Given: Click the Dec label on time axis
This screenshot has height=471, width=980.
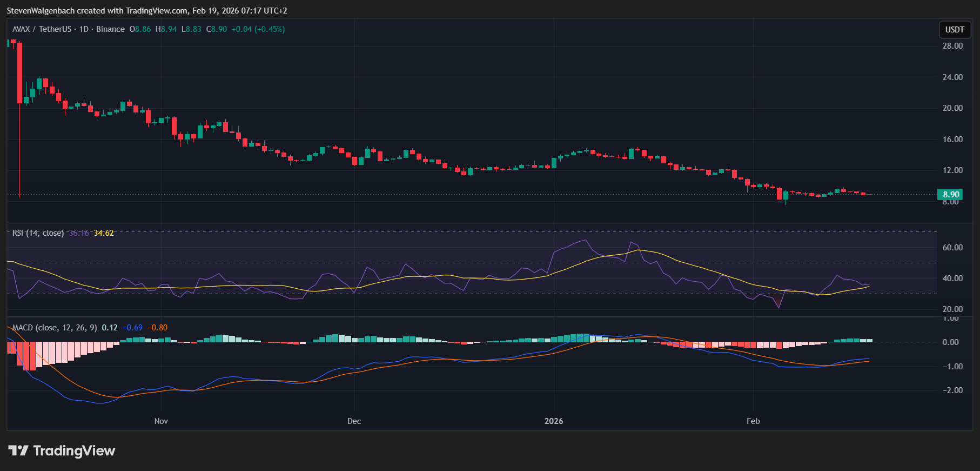Looking at the screenshot, I should click(x=354, y=421).
